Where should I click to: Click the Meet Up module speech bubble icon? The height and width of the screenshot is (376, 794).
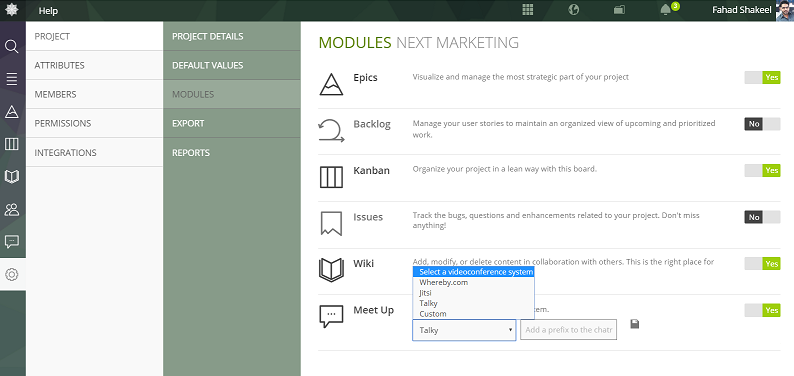coord(331,316)
